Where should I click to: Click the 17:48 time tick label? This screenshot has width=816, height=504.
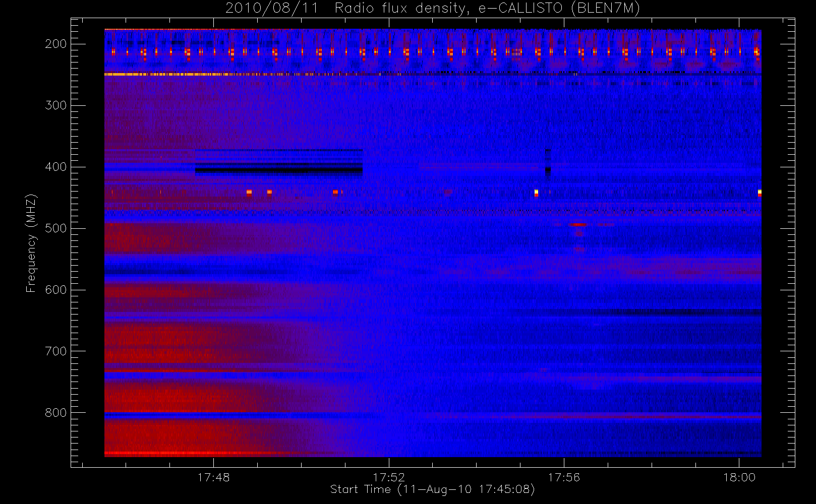pos(213,477)
